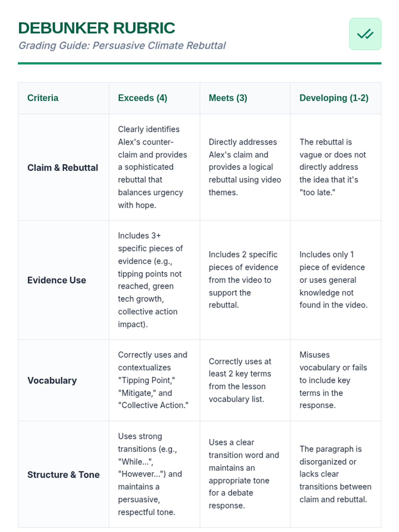399x532 pixels.
Task: Click the Grading Guide subtitle text
Action: coord(122,46)
